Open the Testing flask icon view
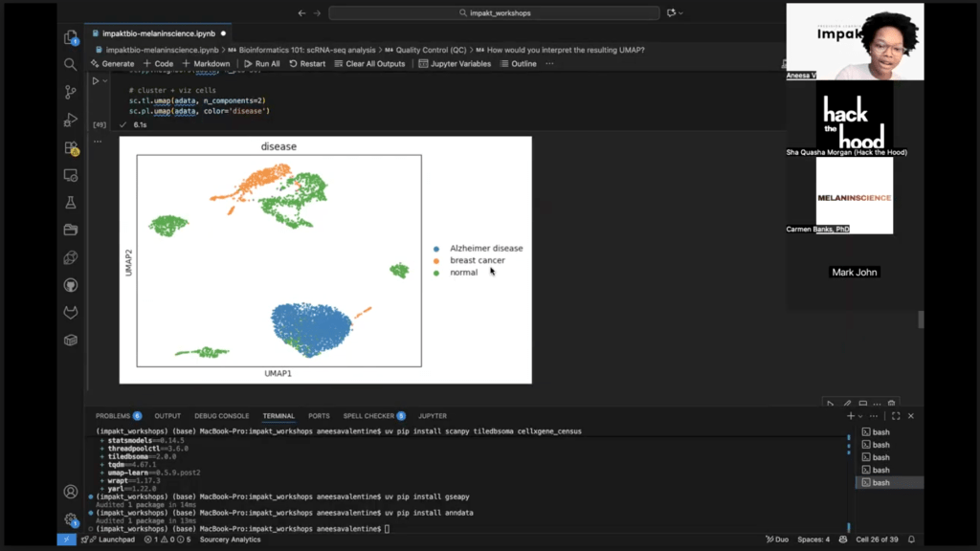980x551 pixels. point(71,203)
